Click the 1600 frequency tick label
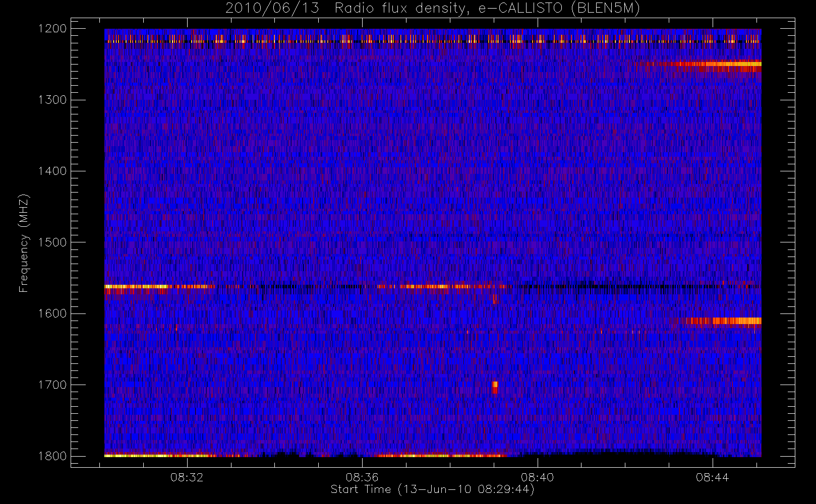The image size is (816, 504). 52,313
